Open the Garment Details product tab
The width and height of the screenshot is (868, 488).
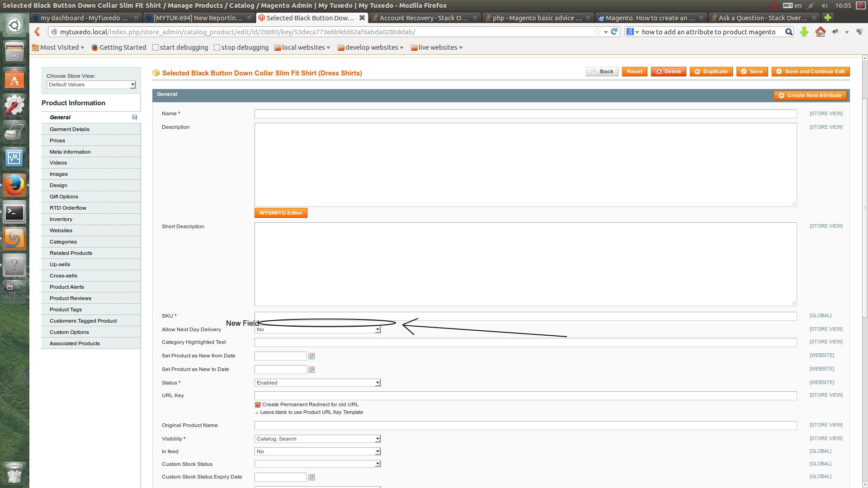[x=70, y=129]
